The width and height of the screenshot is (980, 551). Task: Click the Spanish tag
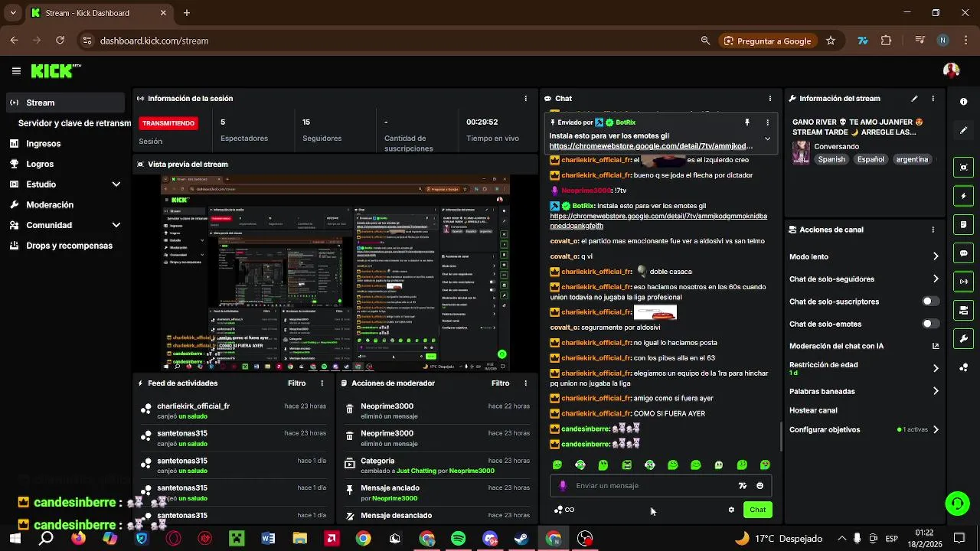(x=831, y=159)
